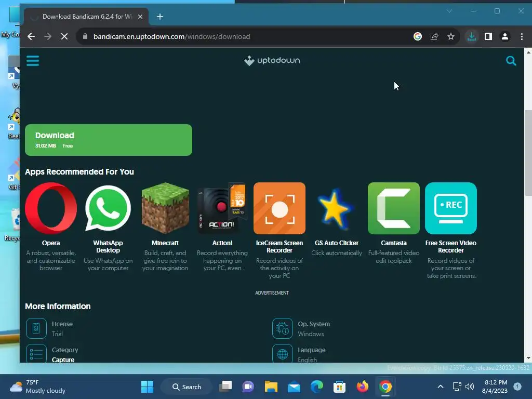The image size is (532, 399).
Task: Click the scrollbar down arrow
Action: 528,358
